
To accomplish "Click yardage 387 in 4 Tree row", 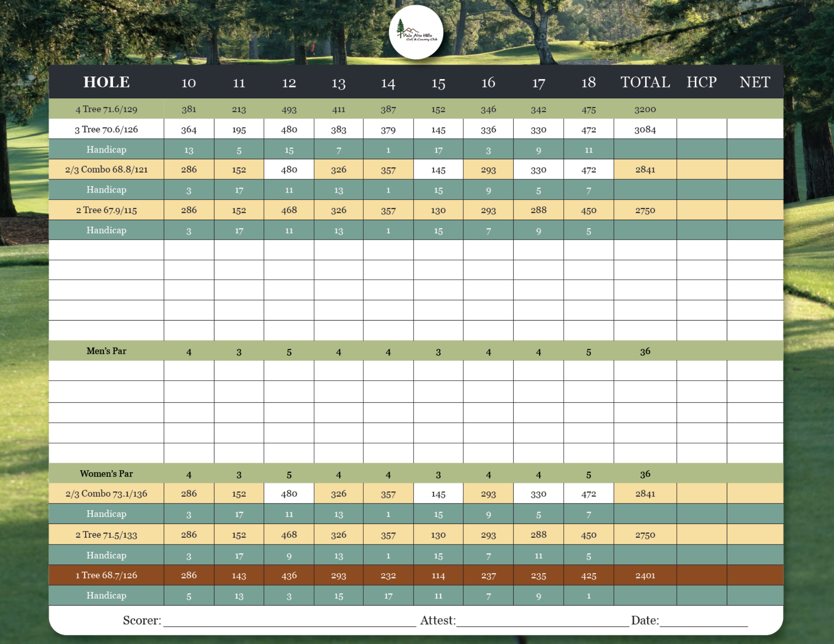I will point(388,110).
